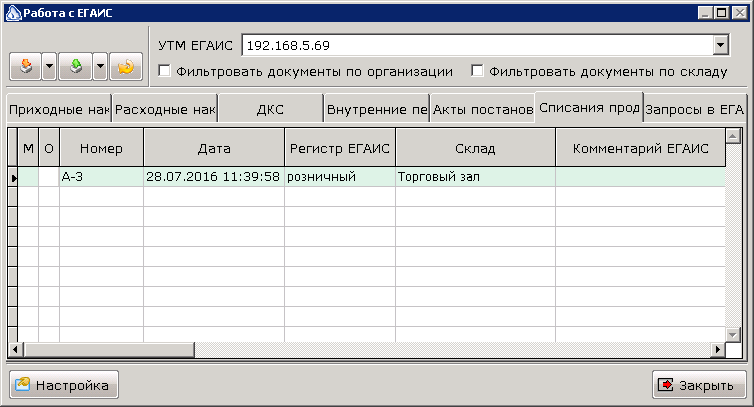Open the Настройка settings button
This screenshot has height=407, width=754.
(64, 385)
